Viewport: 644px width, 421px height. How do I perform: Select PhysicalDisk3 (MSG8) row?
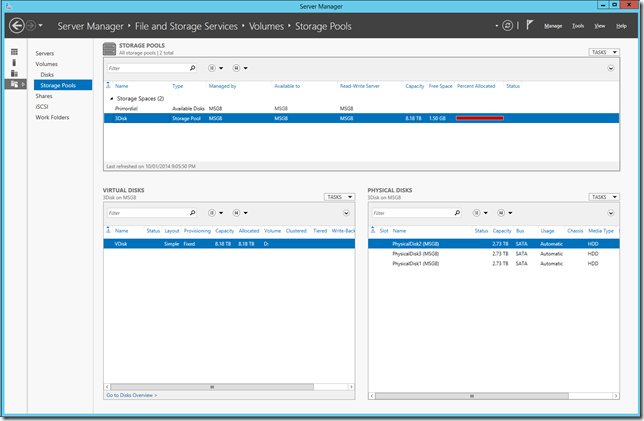(416, 253)
